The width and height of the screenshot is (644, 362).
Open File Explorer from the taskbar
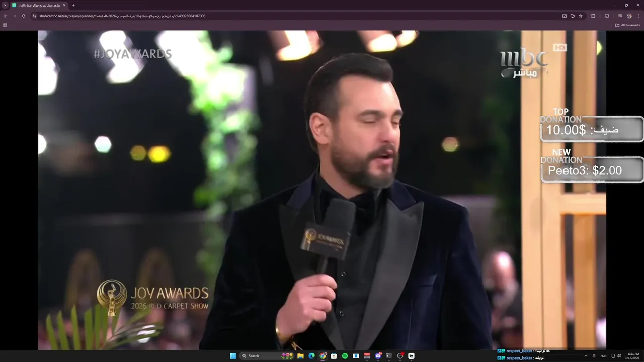(x=300, y=356)
